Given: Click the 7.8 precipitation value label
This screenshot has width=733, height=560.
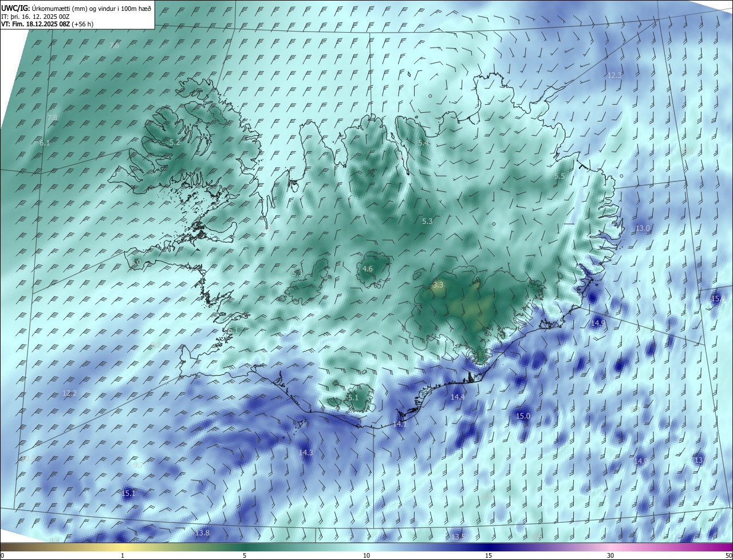Looking at the screenshot, I should click(52, 117).
